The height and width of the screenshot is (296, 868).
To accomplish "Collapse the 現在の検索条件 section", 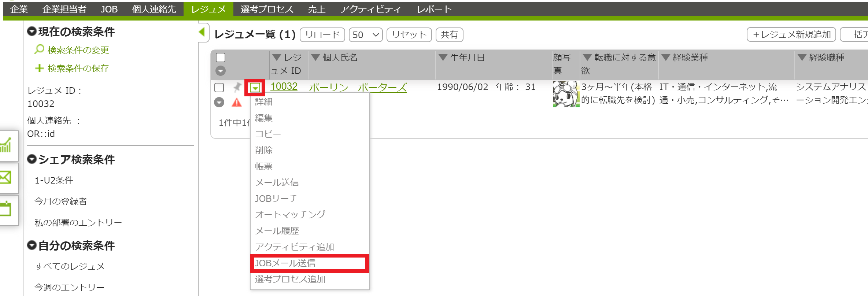I will [x=32, y=32].
